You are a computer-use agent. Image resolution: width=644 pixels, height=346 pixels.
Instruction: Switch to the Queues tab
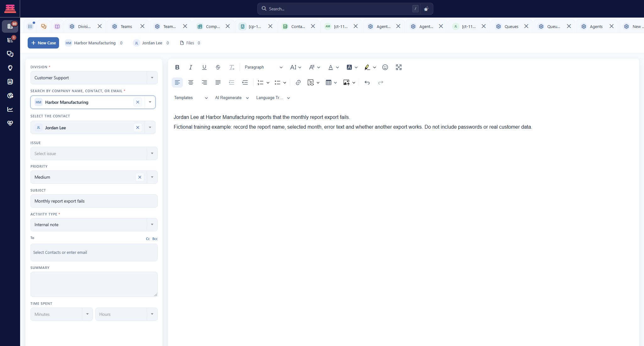(x=511, y=26)
